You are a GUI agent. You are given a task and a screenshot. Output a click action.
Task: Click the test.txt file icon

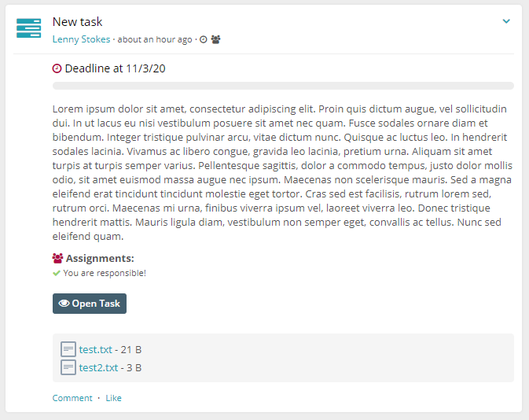pos(68,349)
